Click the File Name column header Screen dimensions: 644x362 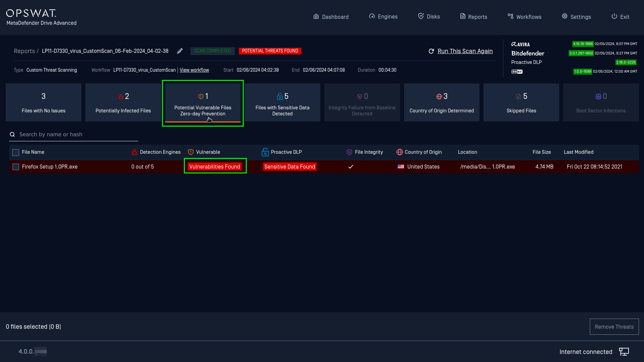33,152
